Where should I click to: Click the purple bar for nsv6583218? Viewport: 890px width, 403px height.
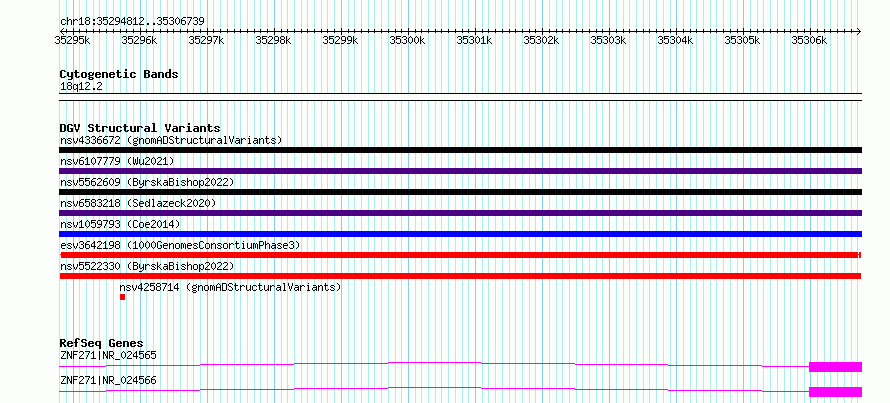pos(460,213)
